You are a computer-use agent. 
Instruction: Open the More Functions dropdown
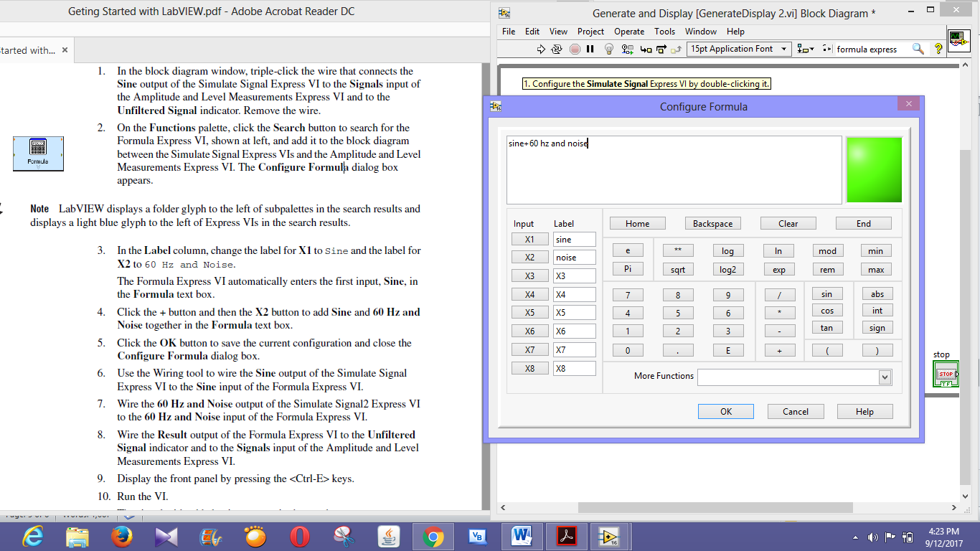pos(884,376)
